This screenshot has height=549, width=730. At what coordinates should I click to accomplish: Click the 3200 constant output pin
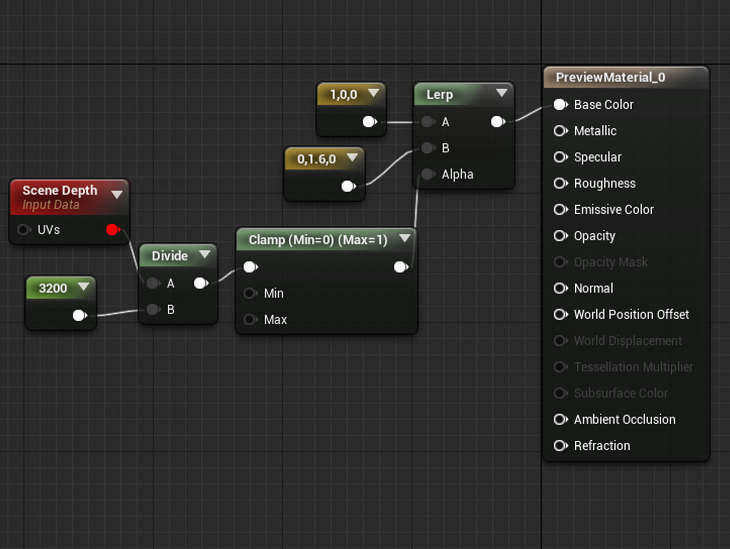(x=80, y=316)
